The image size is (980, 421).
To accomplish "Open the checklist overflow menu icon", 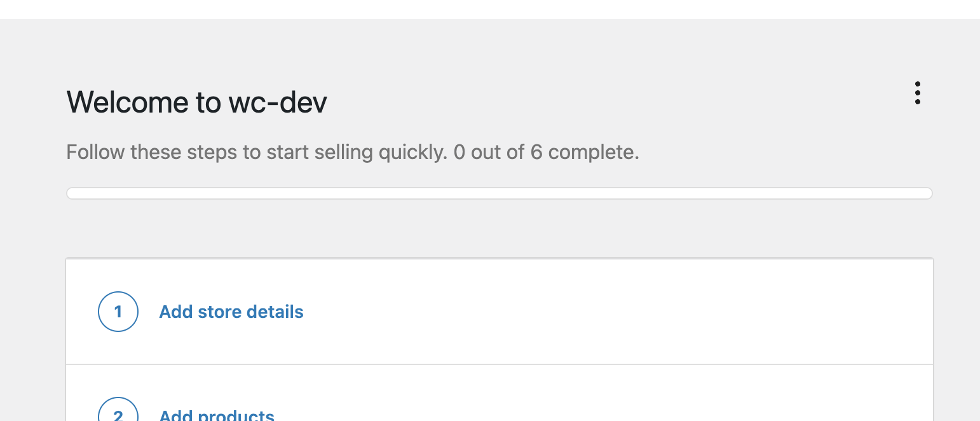I will [x=918, y=93].
